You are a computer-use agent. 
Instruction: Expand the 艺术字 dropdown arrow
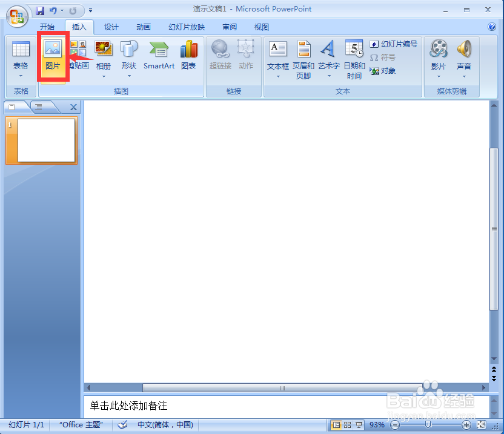tap(329, 76)
